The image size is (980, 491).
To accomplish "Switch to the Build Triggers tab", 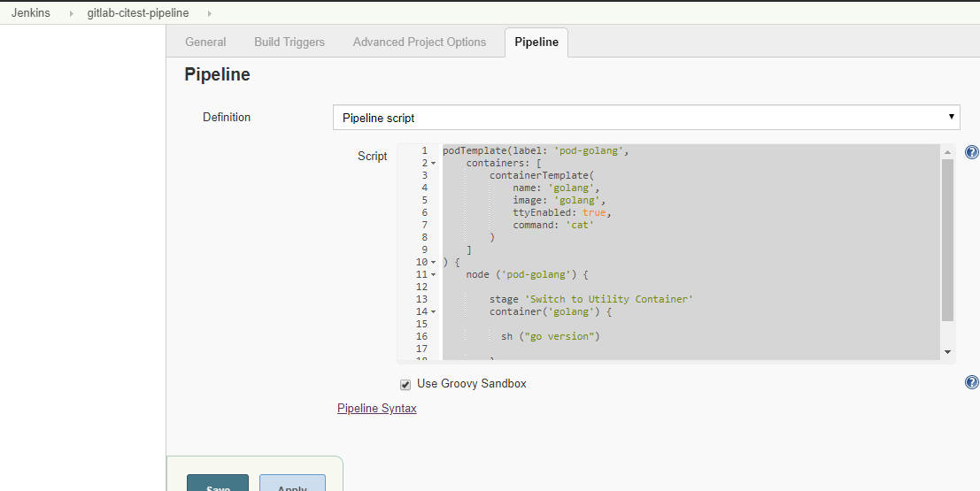I will click(289, 42).
